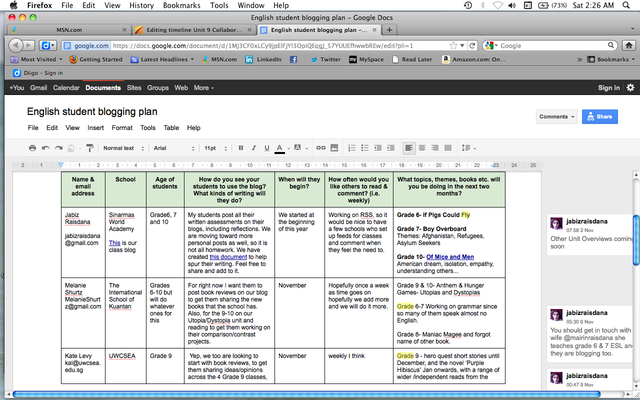
Task: Expand the Bookmarks toolbar menu
Action: tap(611, 59)
